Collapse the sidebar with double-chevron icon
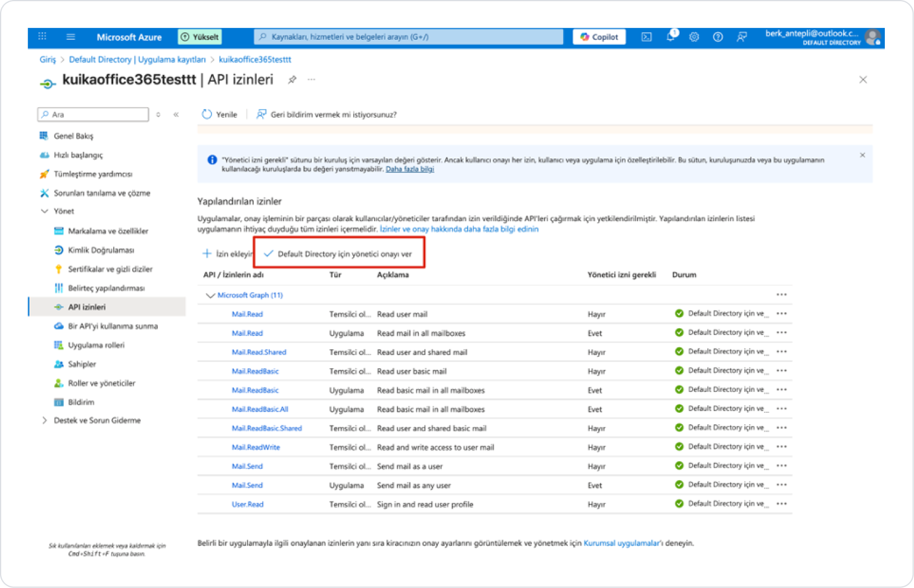 pos(176,114)
